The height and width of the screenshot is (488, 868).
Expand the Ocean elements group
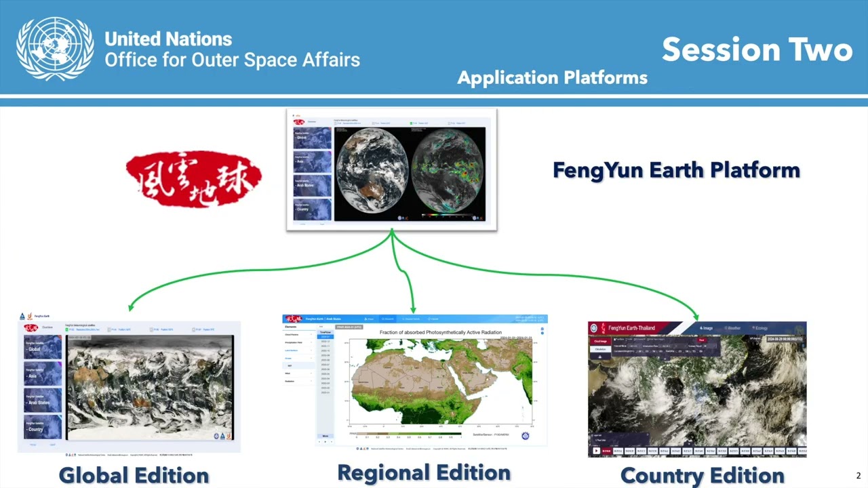(x=298, y=359)
